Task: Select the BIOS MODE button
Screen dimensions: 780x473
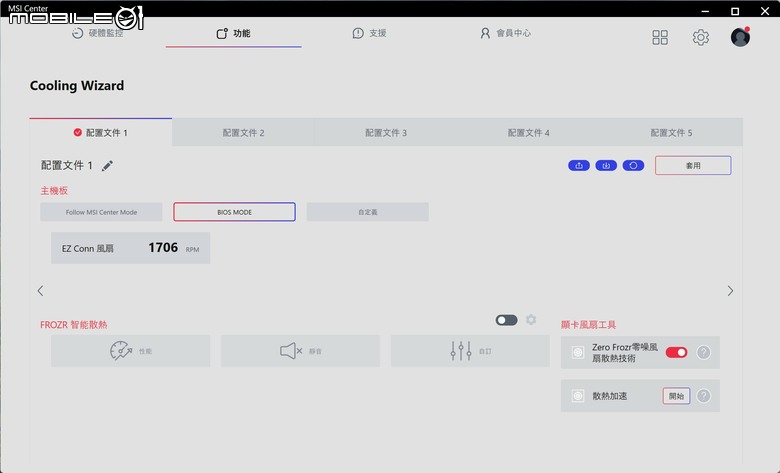Action: click(234, 212)
